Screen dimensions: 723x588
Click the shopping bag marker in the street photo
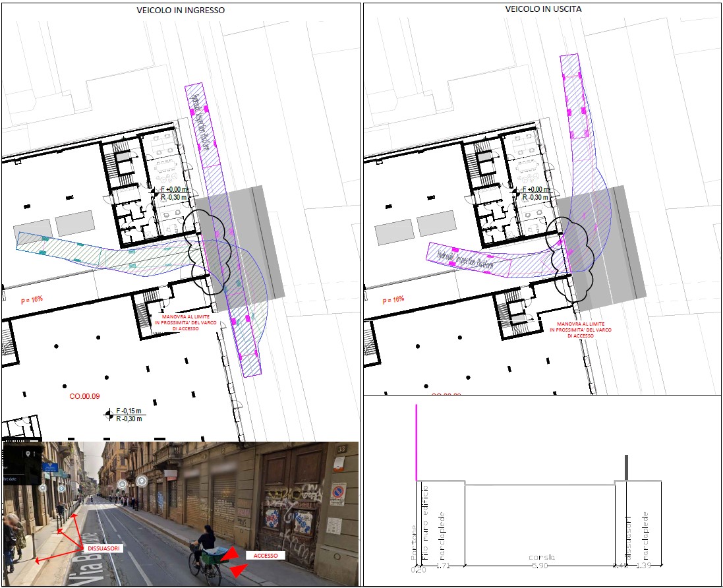(122, 485)
